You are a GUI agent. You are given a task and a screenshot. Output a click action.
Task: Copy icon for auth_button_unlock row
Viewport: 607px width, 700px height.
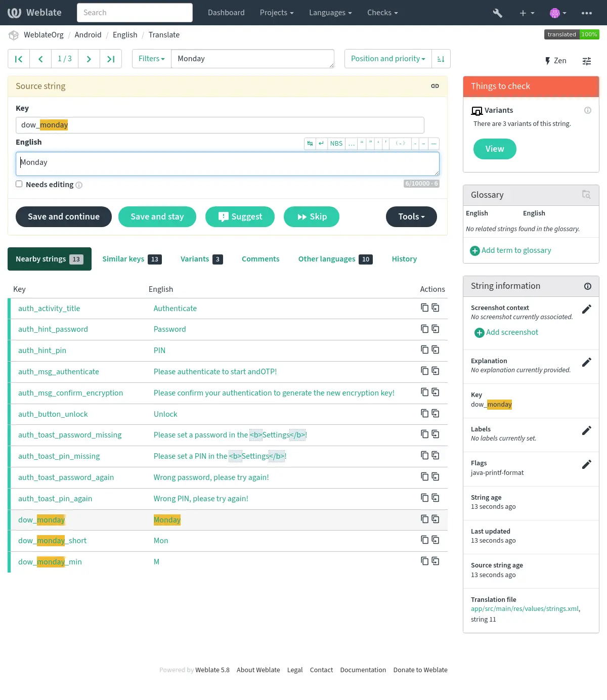[425, 413]
